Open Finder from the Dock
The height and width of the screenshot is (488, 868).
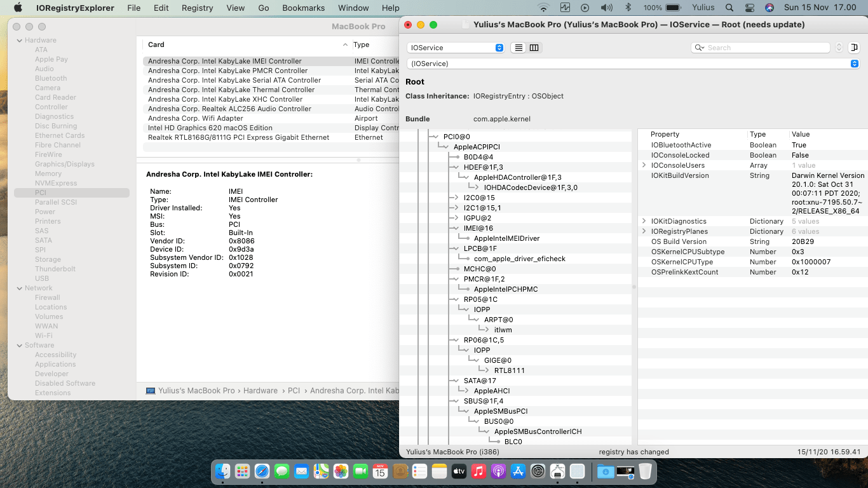pyautogui.click(x=222, y=471)
